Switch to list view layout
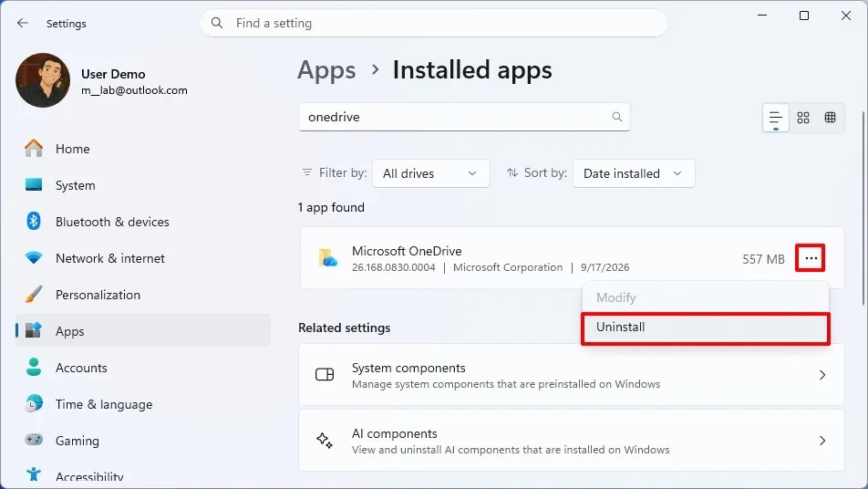Image resolution: width=868 pixels, height=489 pixels. (776, 118)
